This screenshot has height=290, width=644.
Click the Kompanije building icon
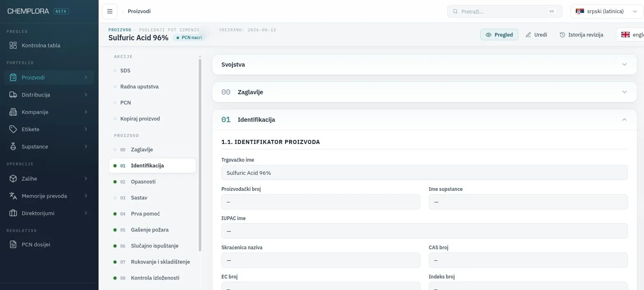click(13, 112)
